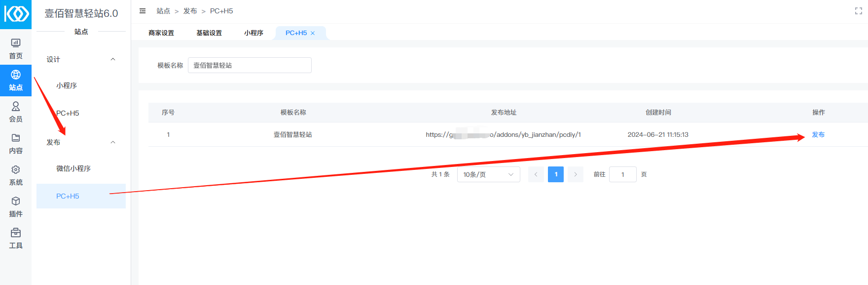Toggle the sidebar collapse hamburger icon

tap(143, 11)
